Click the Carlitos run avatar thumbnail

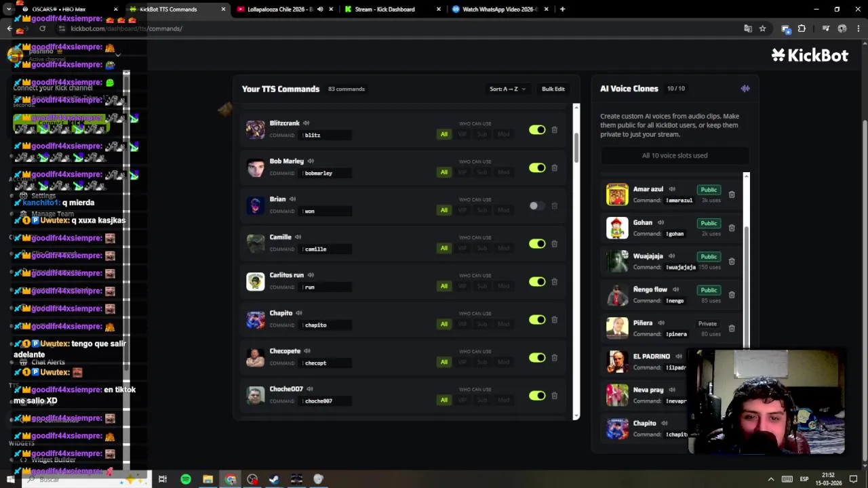click(x=256, y=281)
